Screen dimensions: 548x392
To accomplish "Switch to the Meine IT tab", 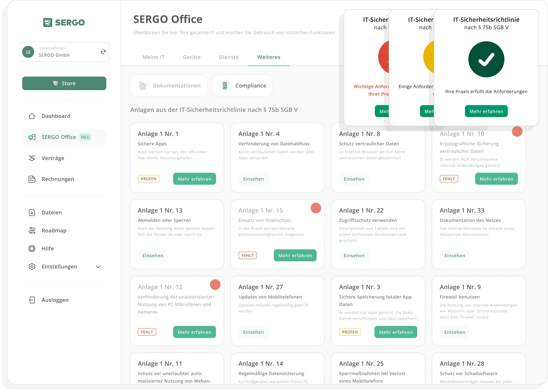I will coord(154,57).
